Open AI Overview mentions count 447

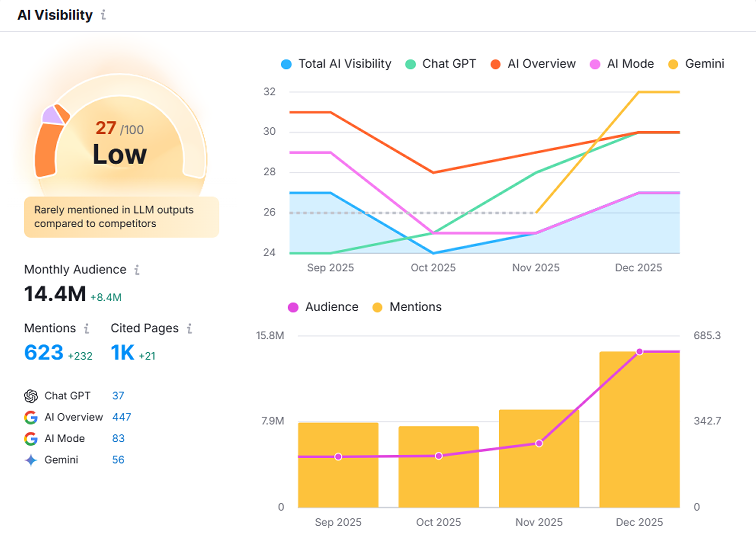[122, 417]
